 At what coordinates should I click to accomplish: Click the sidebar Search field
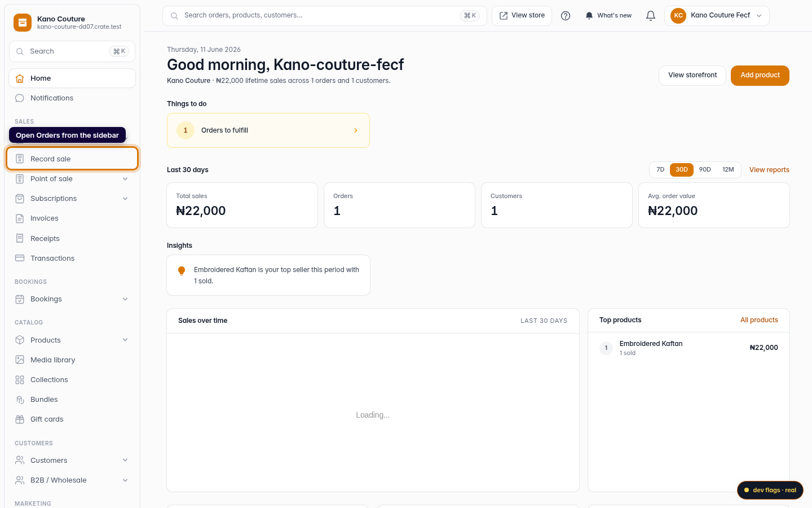coord(72,51)
